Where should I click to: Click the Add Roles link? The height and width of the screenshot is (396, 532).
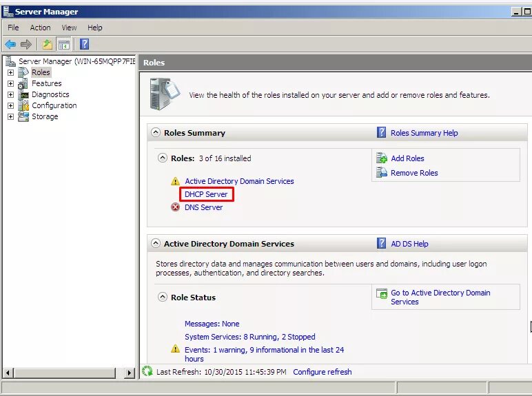407,158
